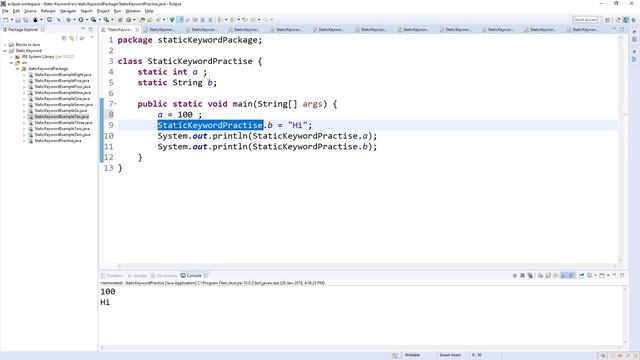This screenshot has height=360, width=640.
Task: Open the Source menu
Action: [x=30, y=11]
